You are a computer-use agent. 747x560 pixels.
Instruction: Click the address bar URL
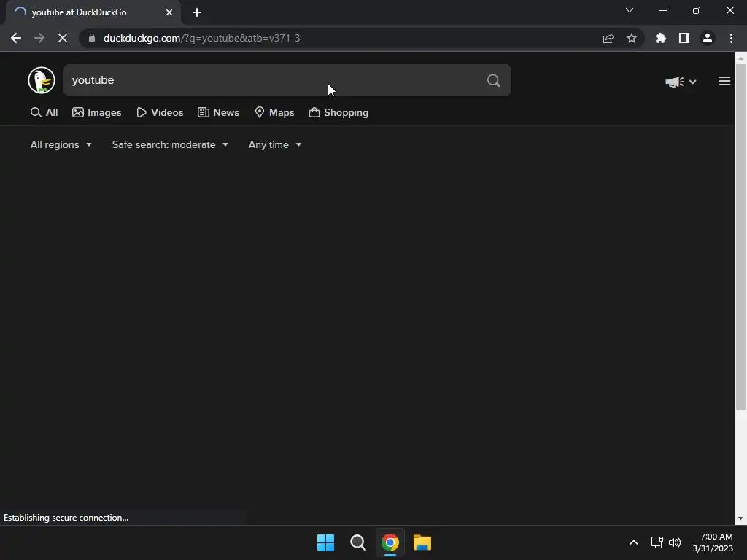pos(201,38)
